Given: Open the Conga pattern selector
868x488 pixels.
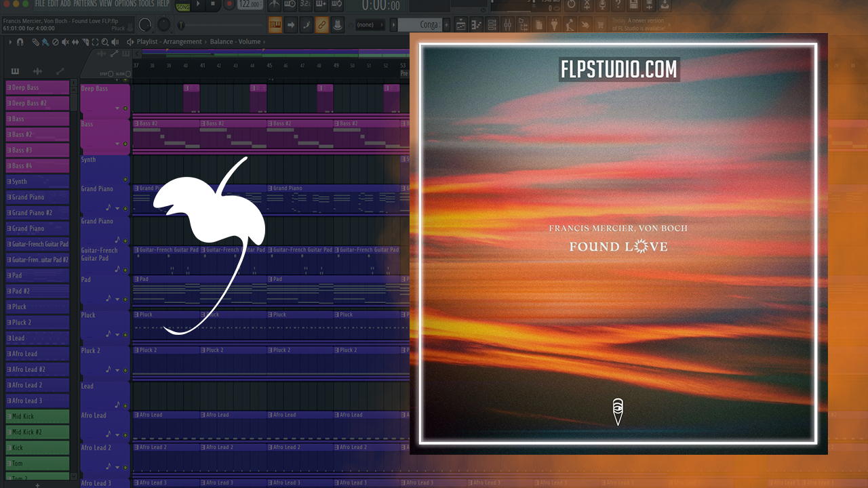Looking at the screenshot, I should pyautogui.click(x=420, y=25).
